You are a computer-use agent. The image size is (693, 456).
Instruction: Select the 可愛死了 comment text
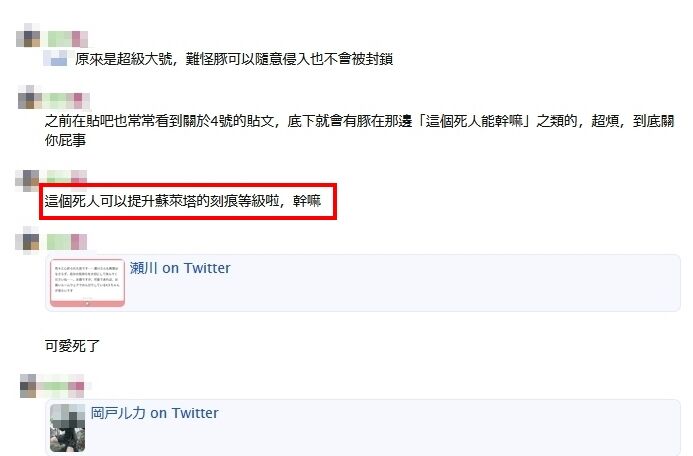pos(72,346)
